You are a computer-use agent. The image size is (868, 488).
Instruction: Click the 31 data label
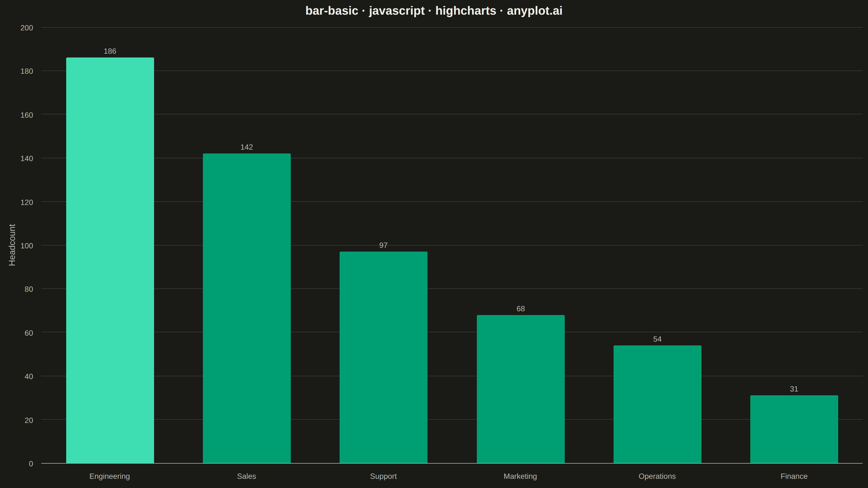(794, 389)
